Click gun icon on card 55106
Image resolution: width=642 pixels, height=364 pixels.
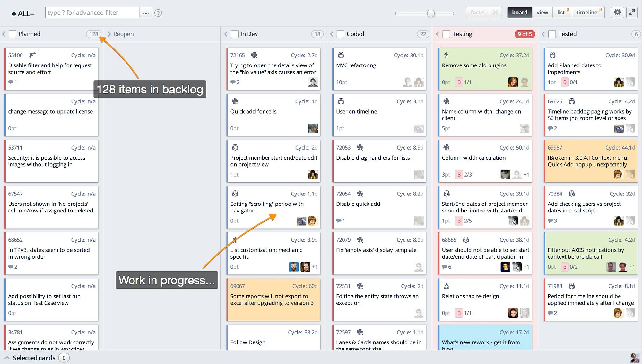point(32,55)
